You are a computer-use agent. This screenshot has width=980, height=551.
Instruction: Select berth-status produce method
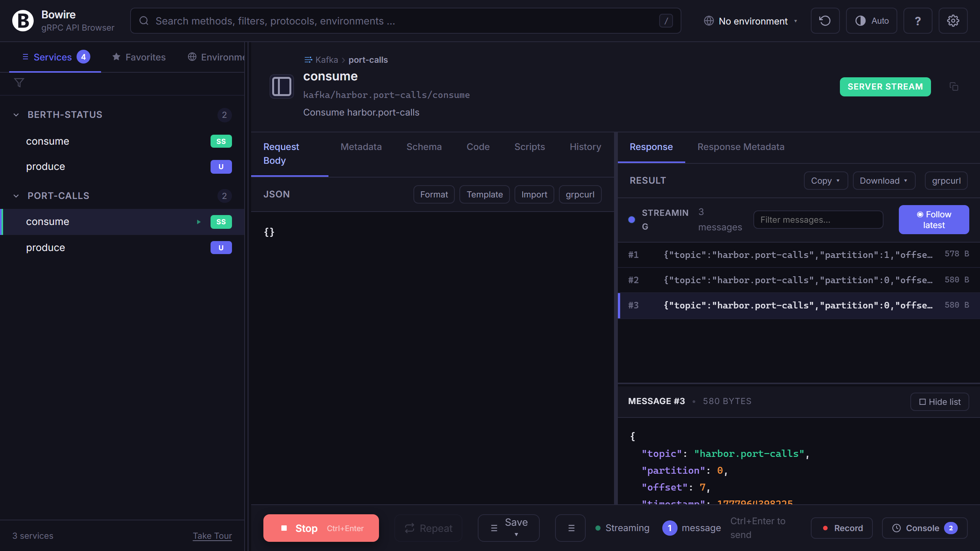pyautogui.click(x=122, y=166)
